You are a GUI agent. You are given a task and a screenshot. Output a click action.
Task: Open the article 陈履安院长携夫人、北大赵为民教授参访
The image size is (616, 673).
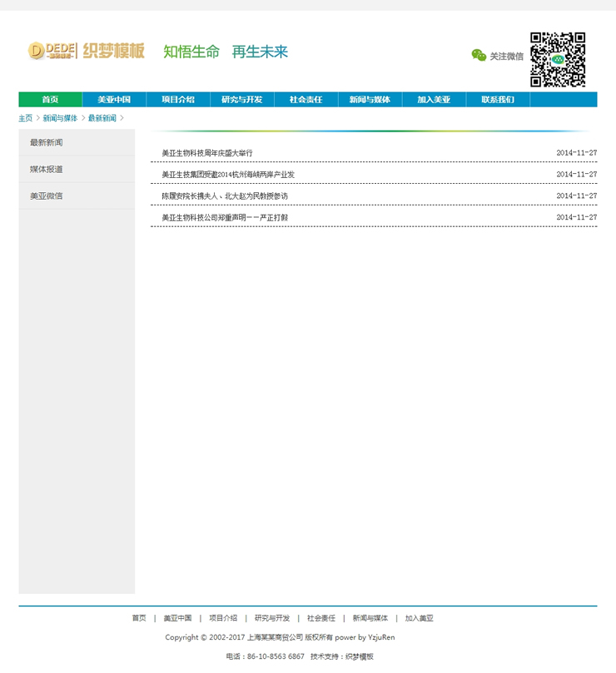pos(225,196)
